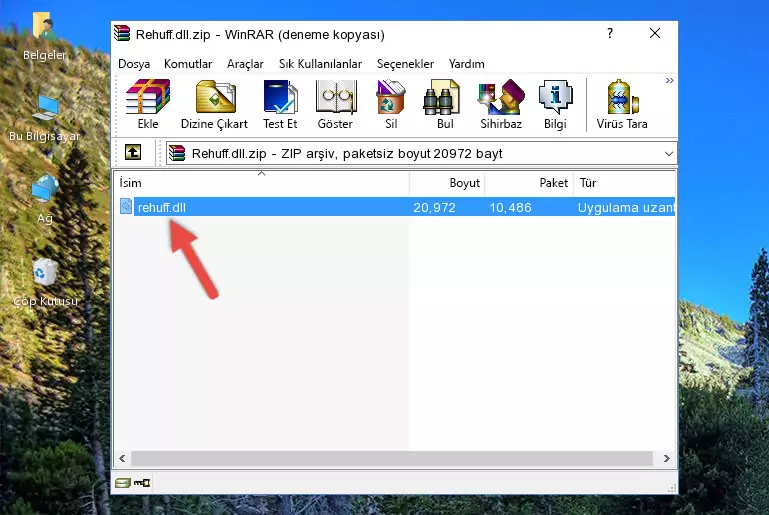The width and height of the screenshot is (769, 515).
Task: Sort by the Paket column header
Action: tap(529, 182)
